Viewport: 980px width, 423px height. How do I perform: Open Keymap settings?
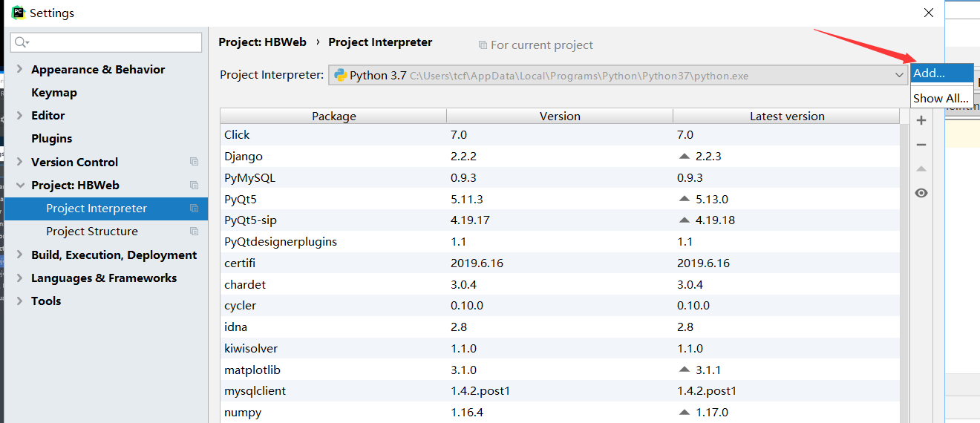[54, 93]
